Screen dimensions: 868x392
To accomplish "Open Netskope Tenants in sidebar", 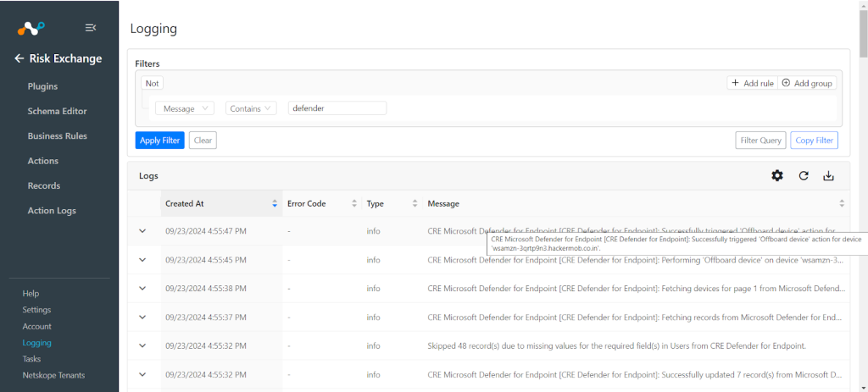I will click(53, 375).
